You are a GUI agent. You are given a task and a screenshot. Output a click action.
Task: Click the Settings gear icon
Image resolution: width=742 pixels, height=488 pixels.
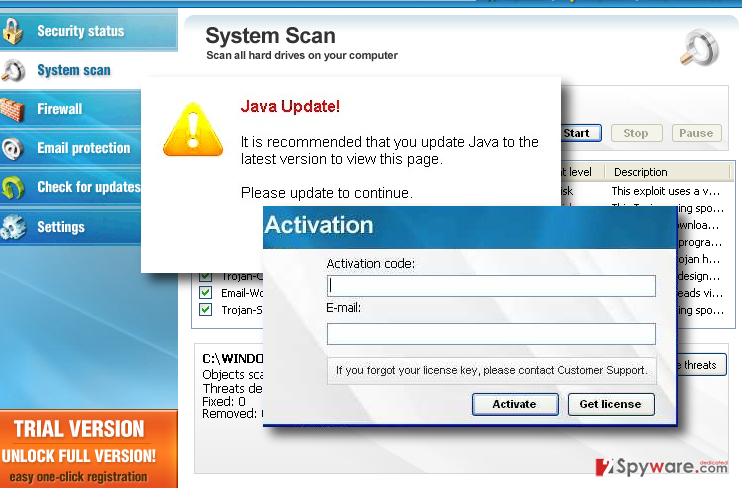[13, 227]
